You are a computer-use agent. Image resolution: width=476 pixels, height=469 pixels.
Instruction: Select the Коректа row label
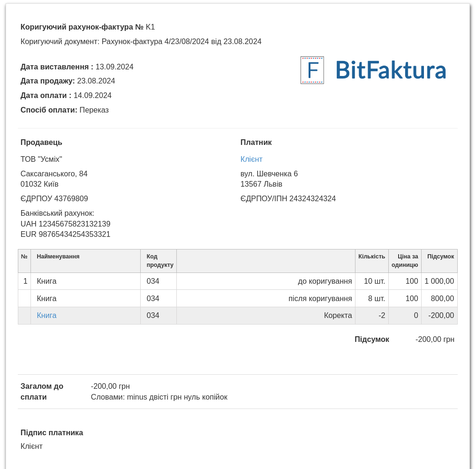(x=338, y=316)
